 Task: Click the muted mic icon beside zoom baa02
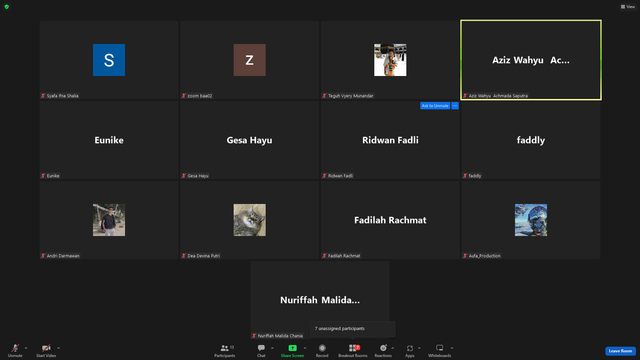[184, 96]
